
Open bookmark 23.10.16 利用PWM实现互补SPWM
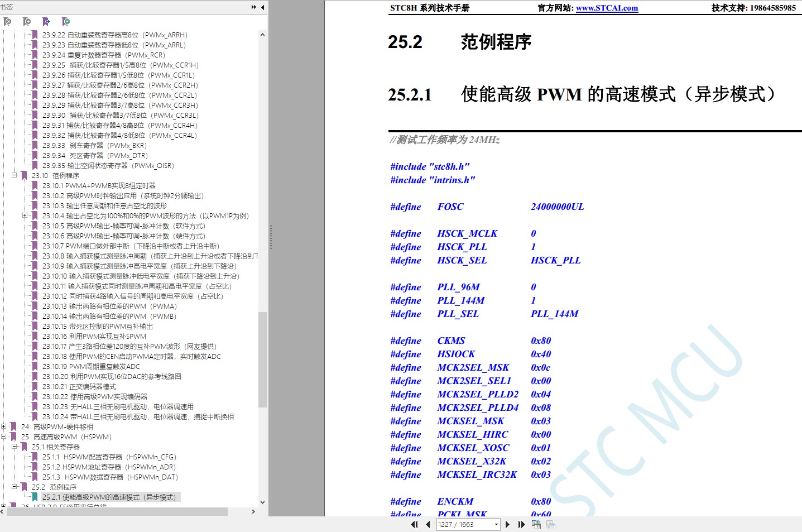coord(94,336)
